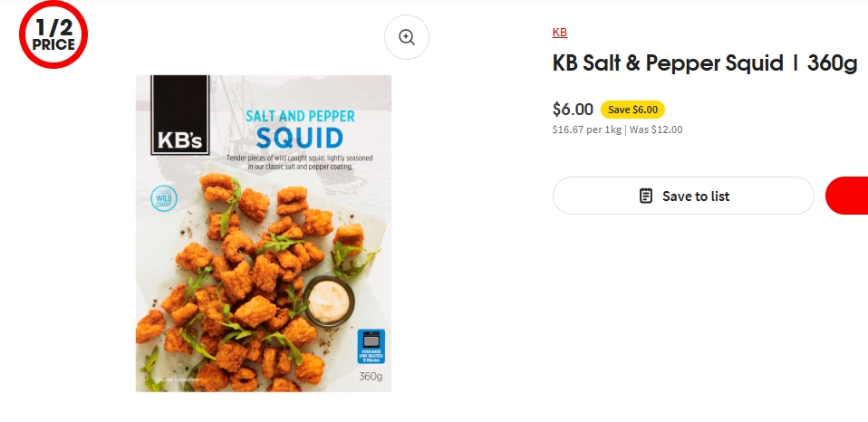Viewport: 868px width, 422px height.
Task: Click the 360g weight label on the package
Action: [371, 376]
